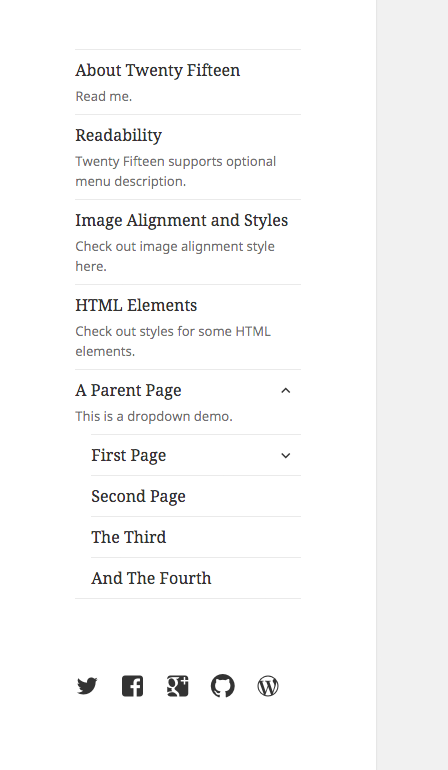Open the Second Page submenu item
Image resolution: width=448 pixels, height=770 pixels.
click(x=139, y=496)
